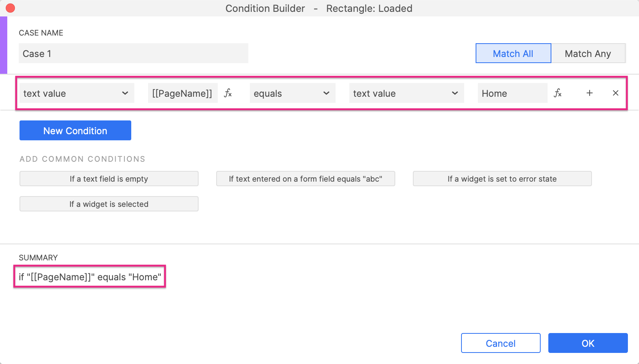Click the Cancel button
This screenshot has height=364, width=639.
[x=501, y=343]
